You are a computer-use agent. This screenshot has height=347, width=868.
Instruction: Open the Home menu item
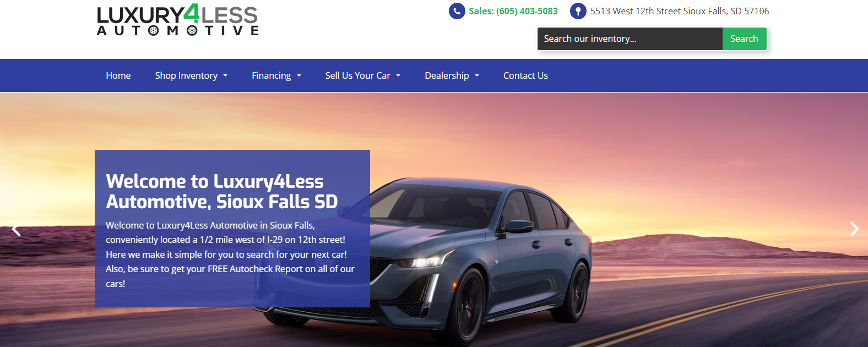point(118,75)
